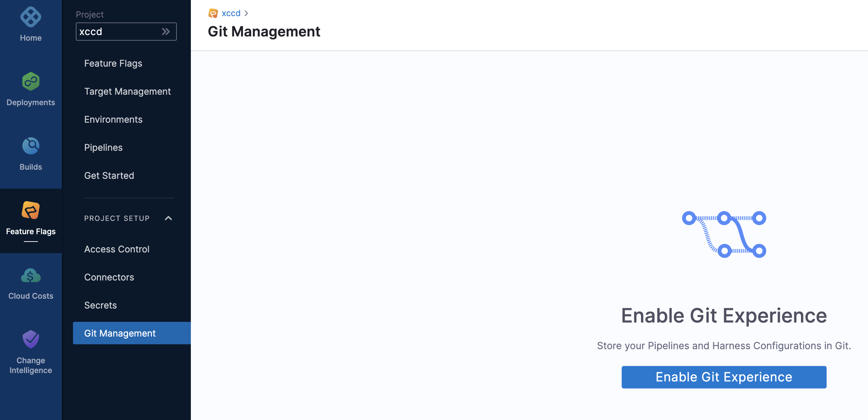Select the Feature Flags module icon
This screenshot has width=868, height=420.
31,210
